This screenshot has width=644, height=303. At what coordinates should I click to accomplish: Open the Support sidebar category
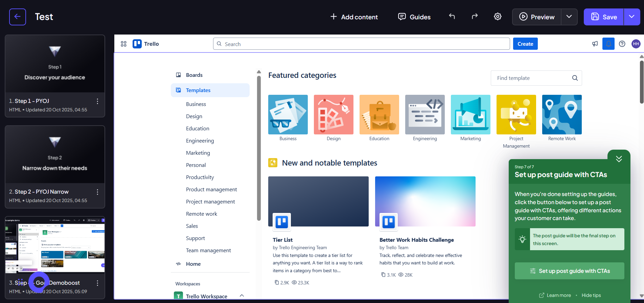pos(195,238)
